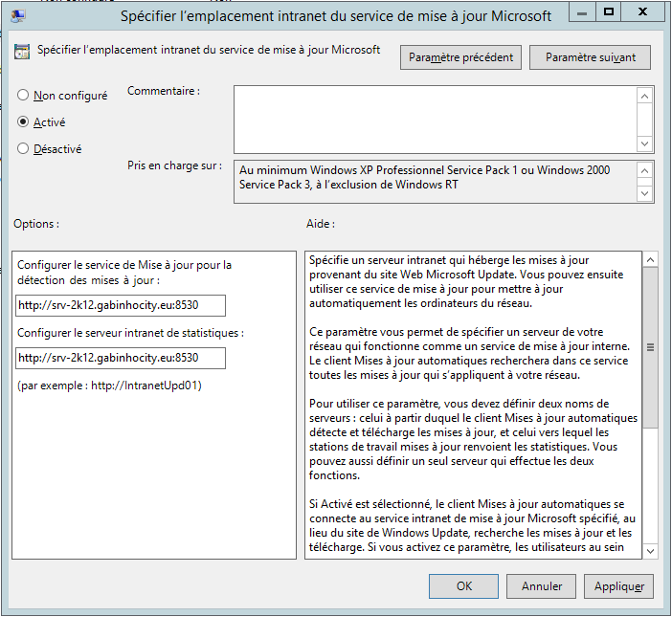The width and height of the screenshot is (672, 617).
Task: Click the intranet statistics server URL field
Action: click(121, 358)
